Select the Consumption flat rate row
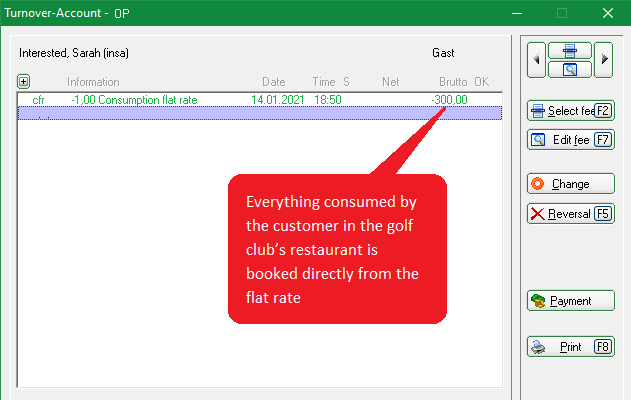Image resolution: width=631 pixels, height=400 pixels. (260, 100)
